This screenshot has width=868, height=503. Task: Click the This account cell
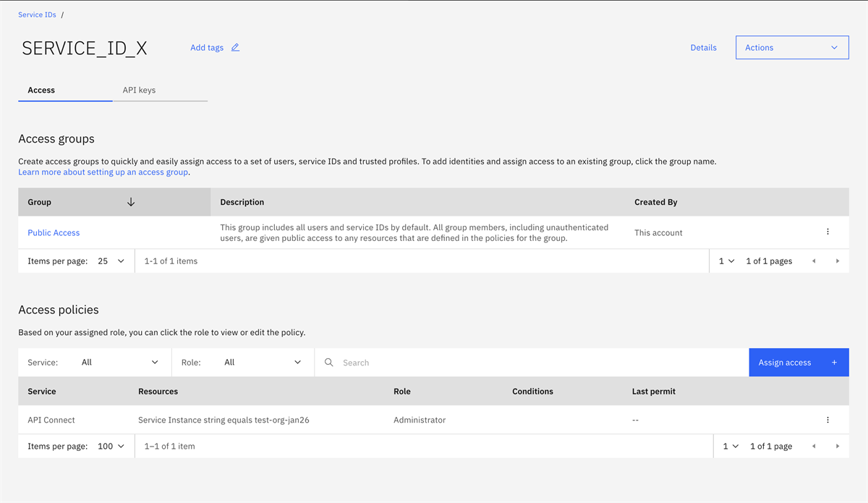pos(658,233)
